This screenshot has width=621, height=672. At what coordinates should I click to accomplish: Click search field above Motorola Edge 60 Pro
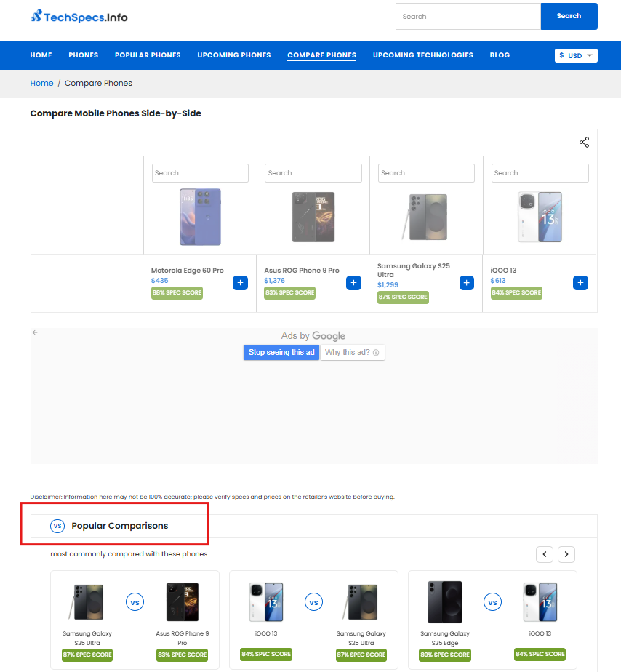coord(200,173)
